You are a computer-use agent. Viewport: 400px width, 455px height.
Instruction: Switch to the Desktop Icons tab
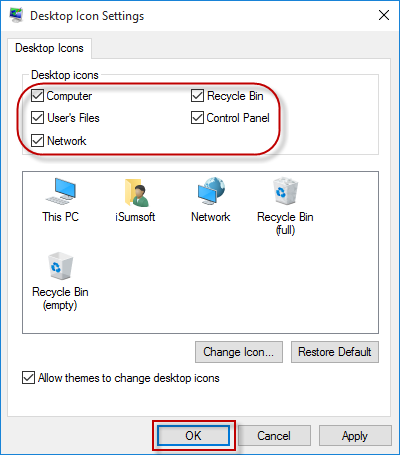pyautogui.click(x=49, y=48)
